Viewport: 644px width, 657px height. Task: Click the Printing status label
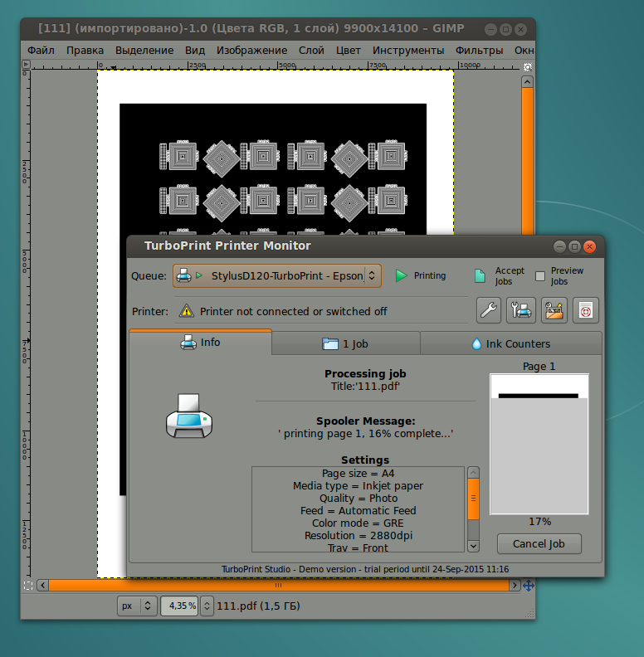[430, 275]
